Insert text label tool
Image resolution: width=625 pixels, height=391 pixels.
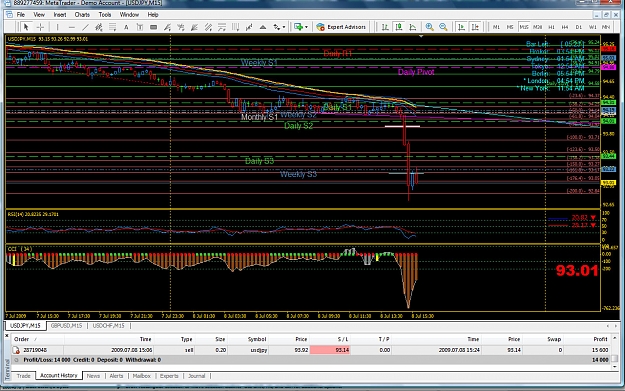[x=140, y=27]
